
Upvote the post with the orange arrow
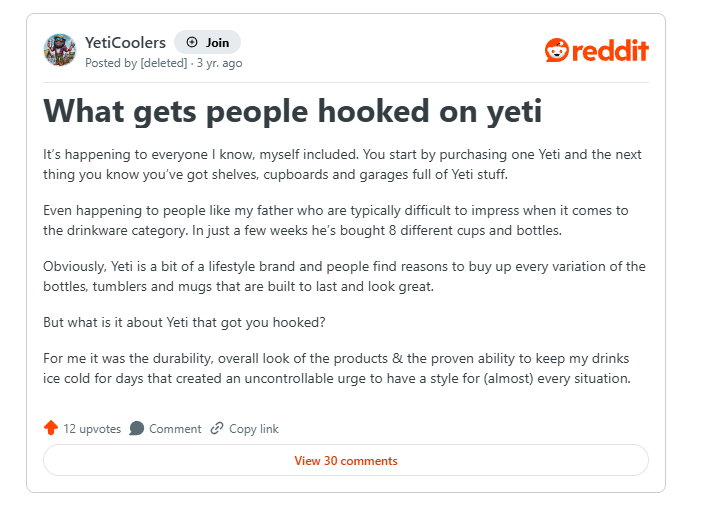(51, 428)
